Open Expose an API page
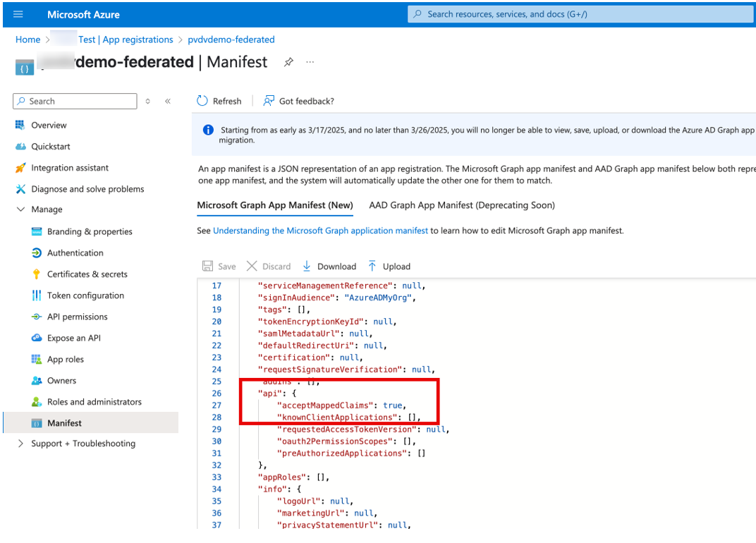756x543 pixels. (x=74, y=338)
